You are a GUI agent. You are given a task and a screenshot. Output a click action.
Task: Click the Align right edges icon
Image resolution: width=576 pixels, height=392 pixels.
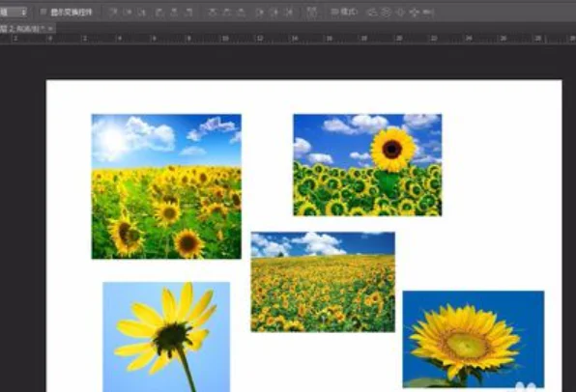pyautogui.click(x=188, y=13)
